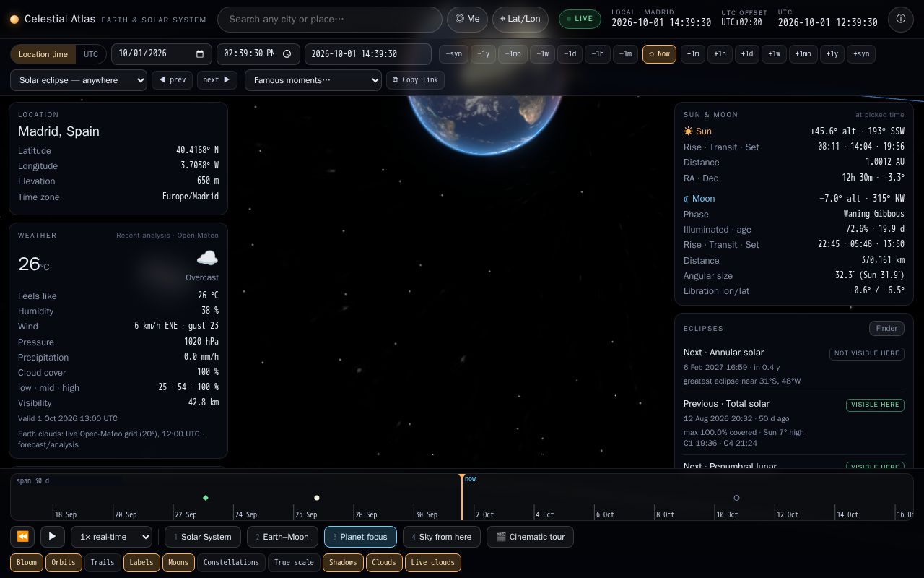
Task: Toggle the LIVE indicator
Action: [x=580, y=19]
